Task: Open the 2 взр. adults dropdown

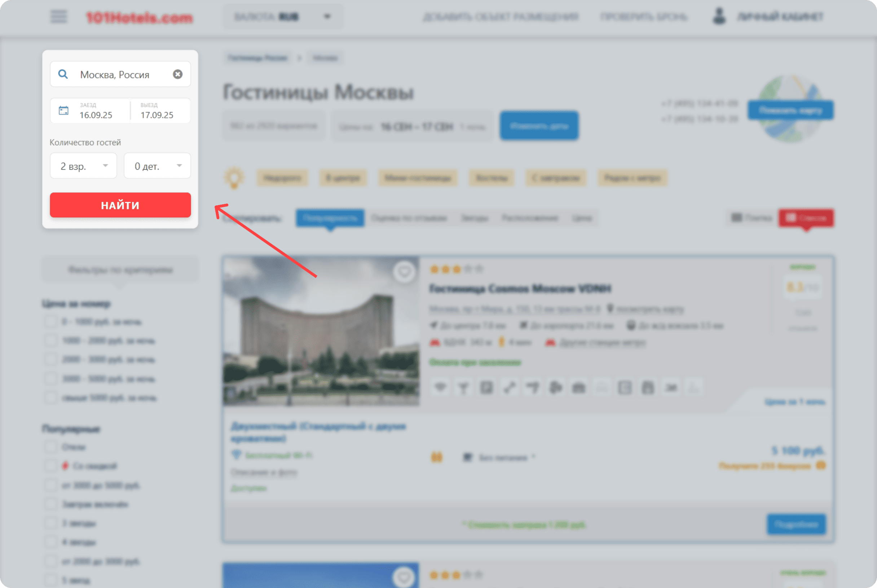Action: tap(83, 166)
